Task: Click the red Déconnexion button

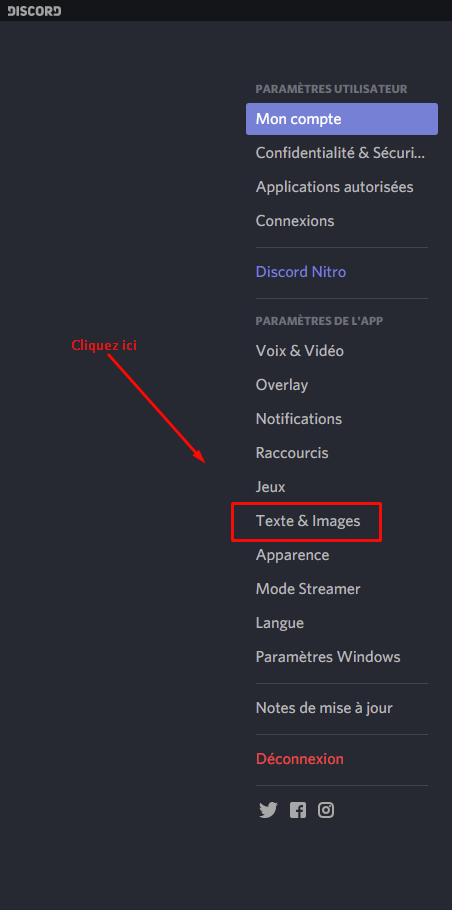Action: (x=342, y=759)
